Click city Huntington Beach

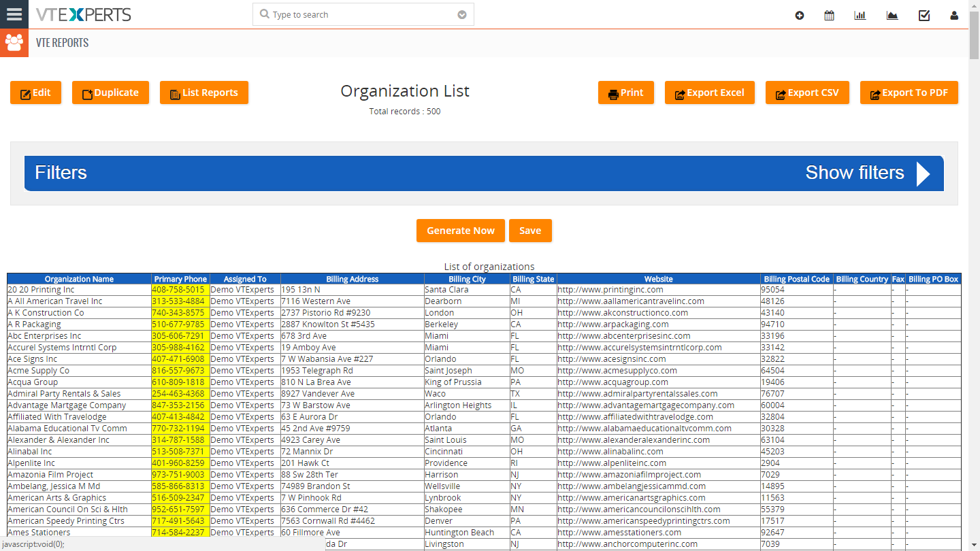(459, 533)
